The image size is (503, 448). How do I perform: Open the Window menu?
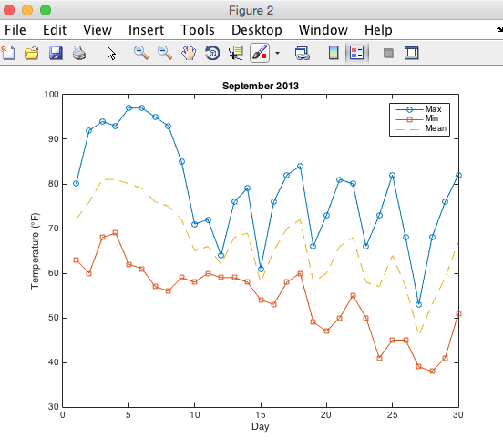(x=323, y=30)
